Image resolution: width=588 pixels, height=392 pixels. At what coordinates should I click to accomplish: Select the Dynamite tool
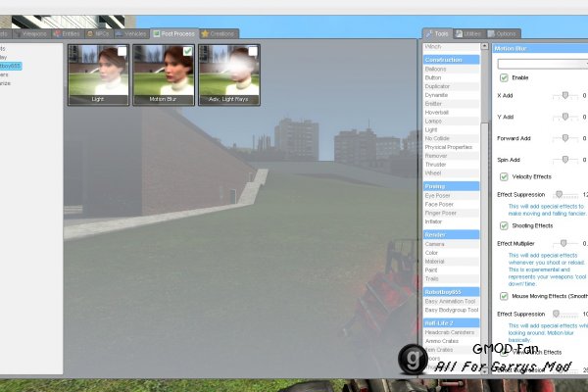click(x=452, y=95)
